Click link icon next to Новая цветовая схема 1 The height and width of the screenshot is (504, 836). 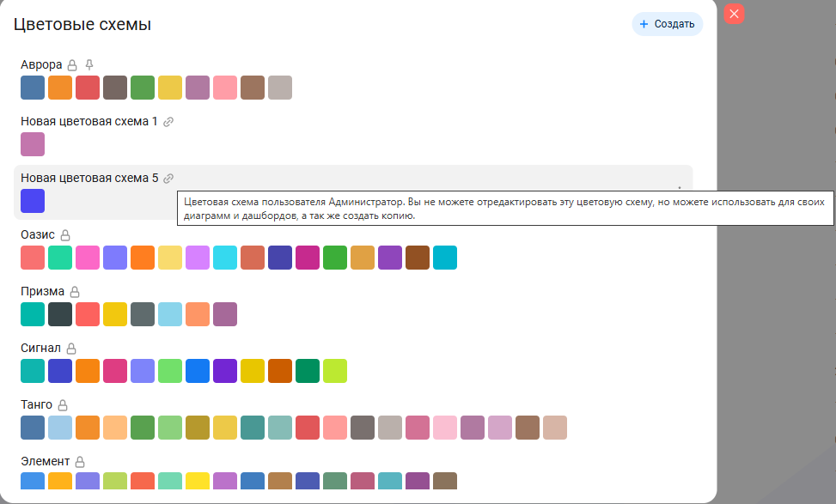[x=168, y=122]
